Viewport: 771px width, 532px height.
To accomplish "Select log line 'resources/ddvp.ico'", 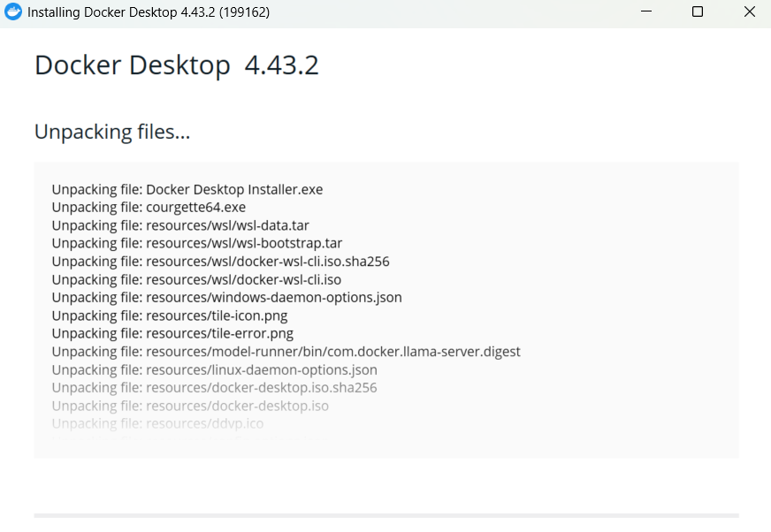I will click(157, 423).
